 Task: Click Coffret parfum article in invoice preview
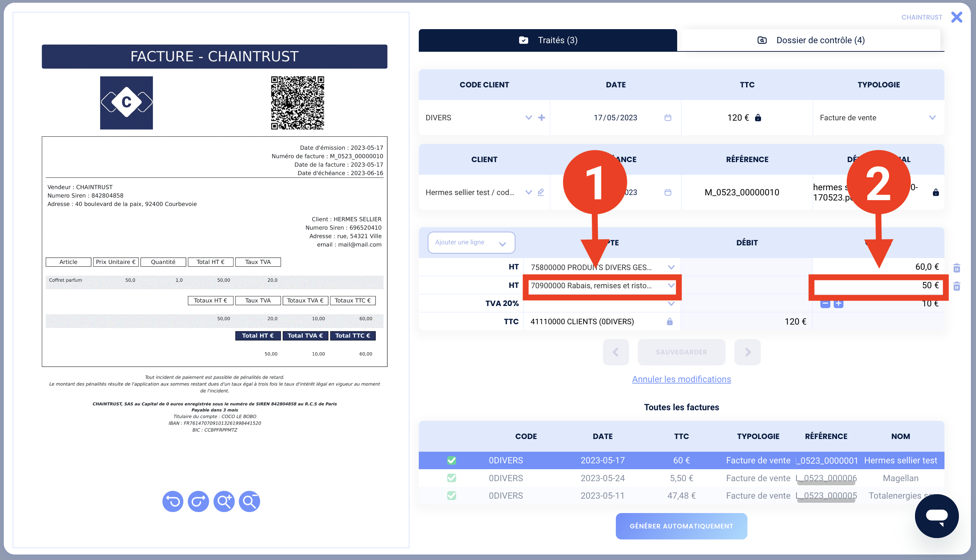65,280
